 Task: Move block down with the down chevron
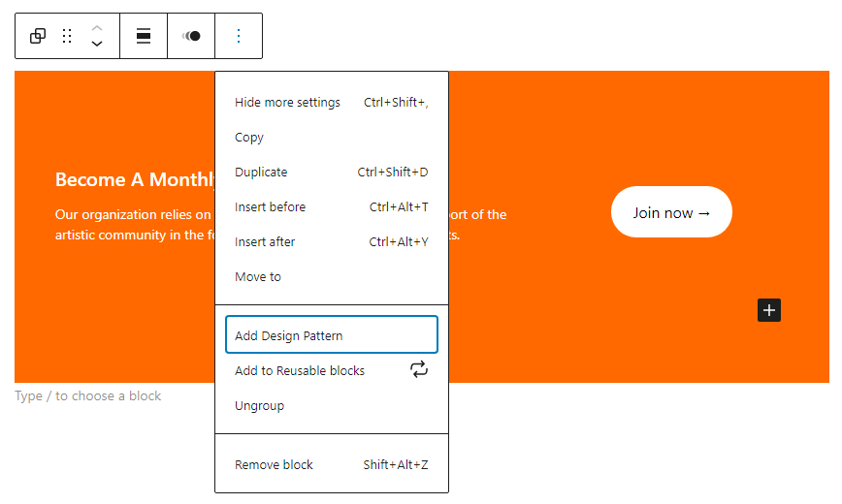tap(97, 44)
